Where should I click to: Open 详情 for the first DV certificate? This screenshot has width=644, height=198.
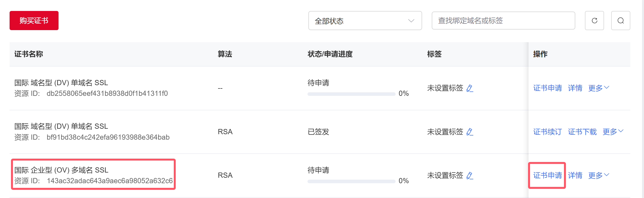click(575, 88)
